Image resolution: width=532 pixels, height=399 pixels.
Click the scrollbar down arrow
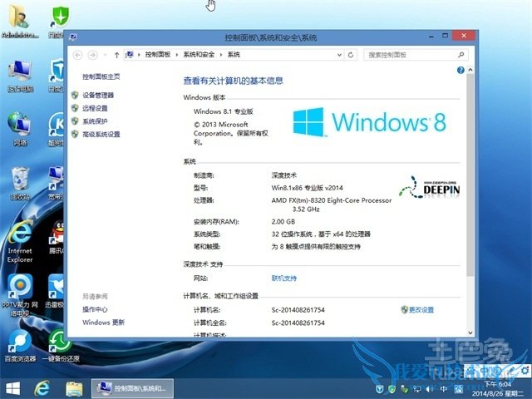click(470, 332)
